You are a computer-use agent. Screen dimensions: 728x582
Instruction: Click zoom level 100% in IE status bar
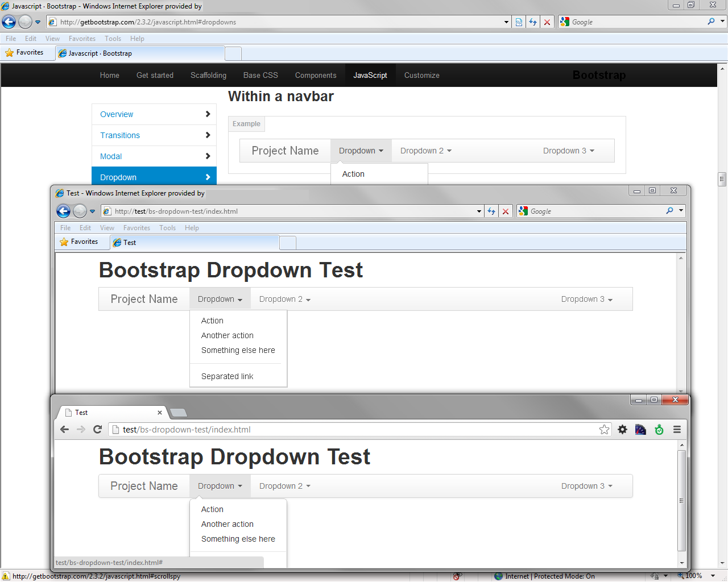pyautogui.click(x=693, y=576)
